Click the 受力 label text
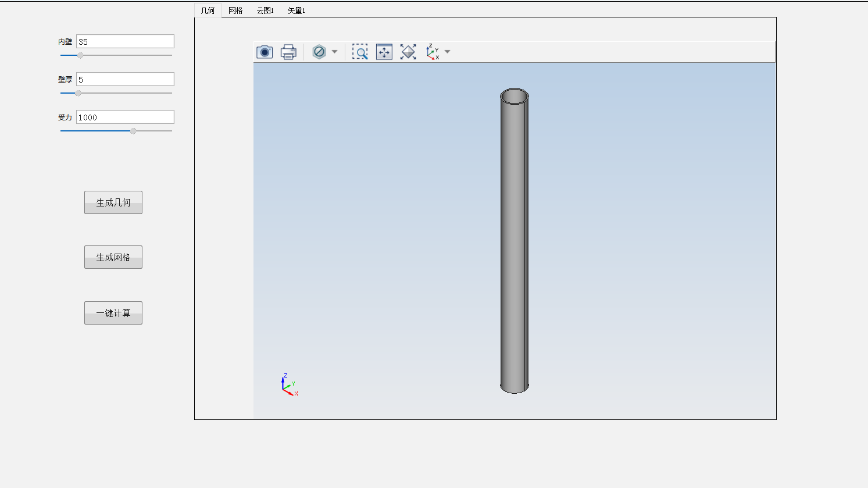The height and width of the screenshot is (488, 868). tap(65, 117)
